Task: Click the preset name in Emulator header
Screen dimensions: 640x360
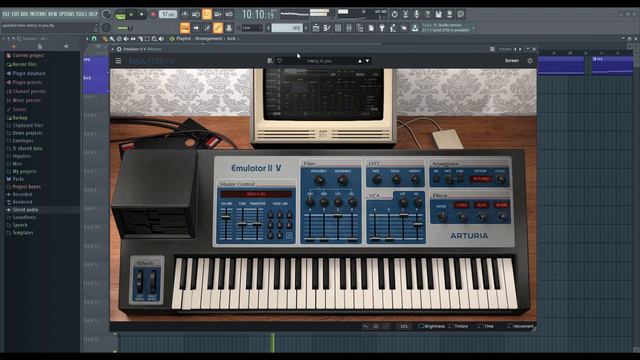Action: click(x=319, y=61)
